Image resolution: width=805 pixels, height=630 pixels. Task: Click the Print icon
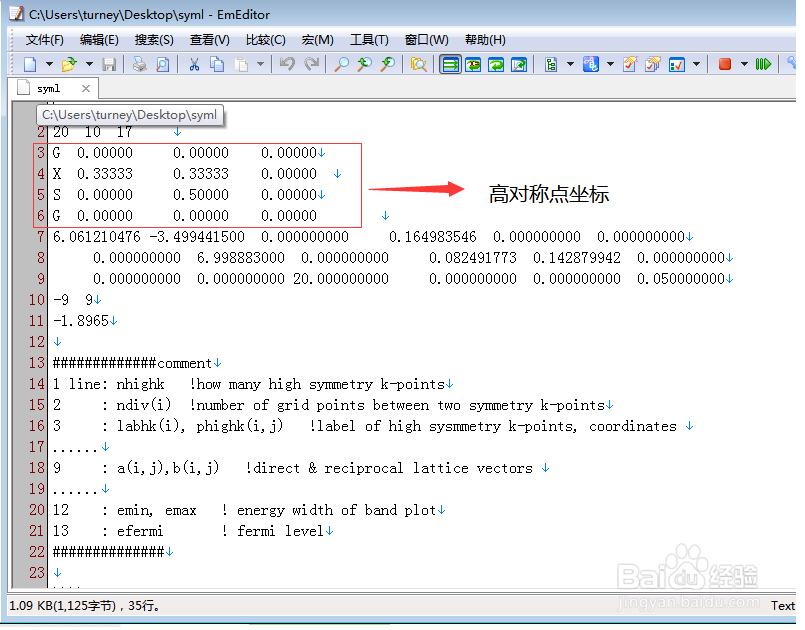pyautogui.click(x=139, y=64)
